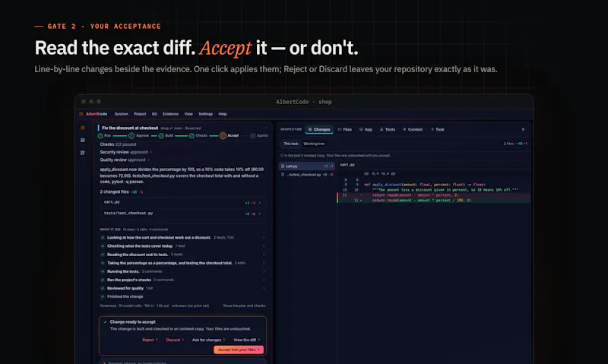Click the Checks stage circle icon
Screen dimensions: 608x364
point(192,136)
